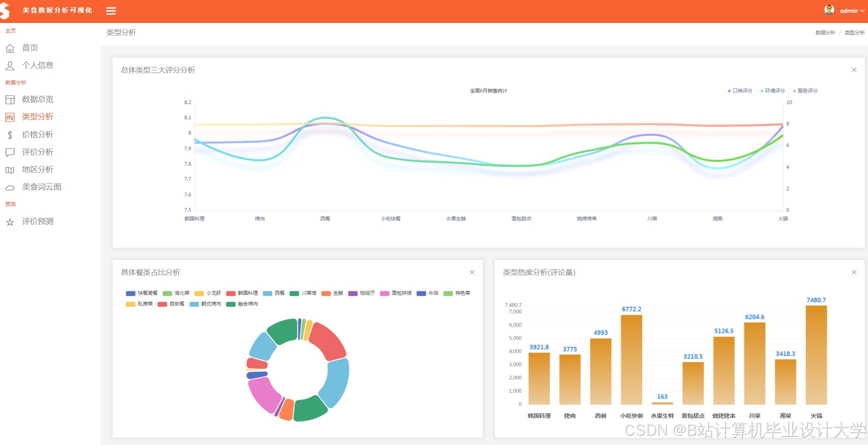Select the 类型分析 chart icon

(10, 117)
